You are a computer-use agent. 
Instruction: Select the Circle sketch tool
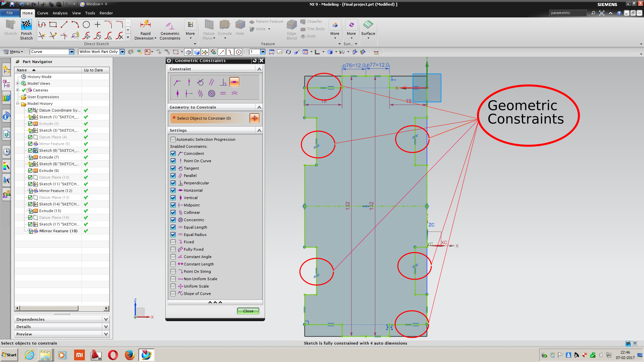click(86, 24)
